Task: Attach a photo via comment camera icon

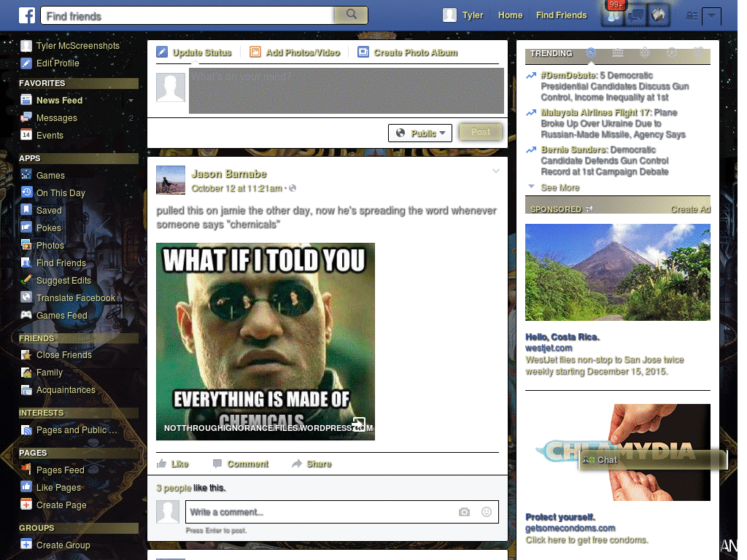Action: [464, 512]
